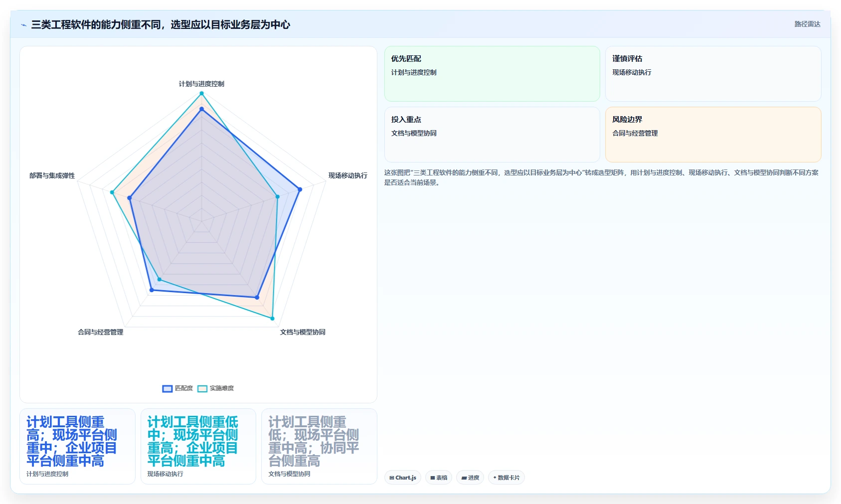Click the small icon before the slide title

tap(23, 25)
